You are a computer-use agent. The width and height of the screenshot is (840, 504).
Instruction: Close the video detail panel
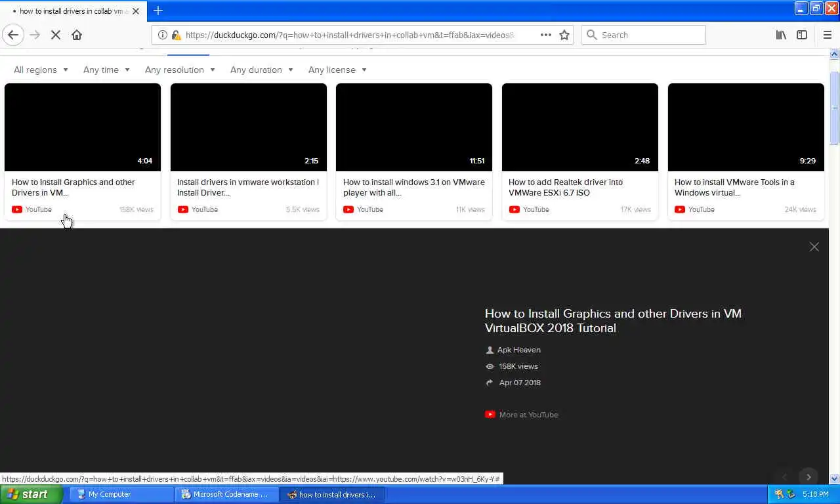[x=814, y=247]
